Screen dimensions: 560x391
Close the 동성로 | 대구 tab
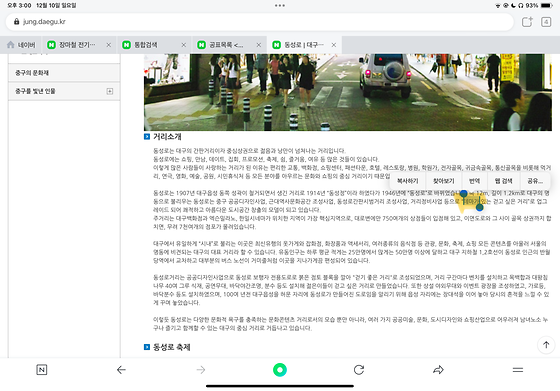[334, 45]
